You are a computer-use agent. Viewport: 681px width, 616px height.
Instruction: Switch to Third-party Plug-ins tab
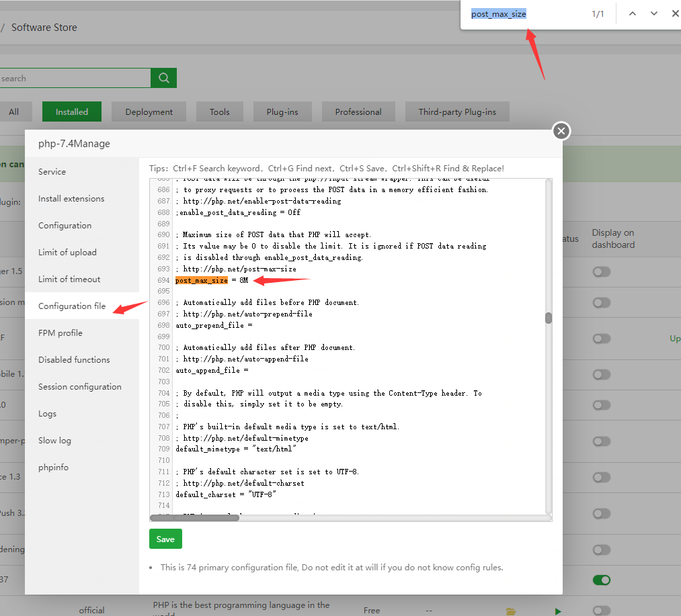457,112
